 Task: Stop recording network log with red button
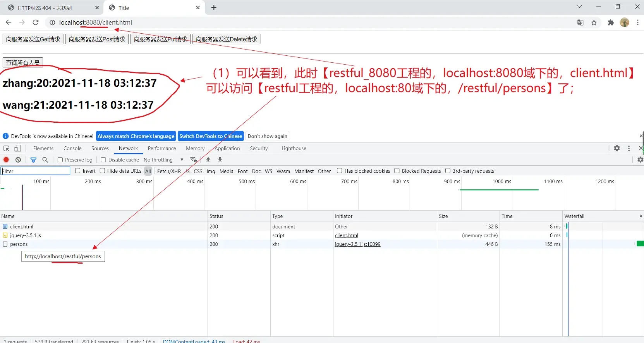6,159
